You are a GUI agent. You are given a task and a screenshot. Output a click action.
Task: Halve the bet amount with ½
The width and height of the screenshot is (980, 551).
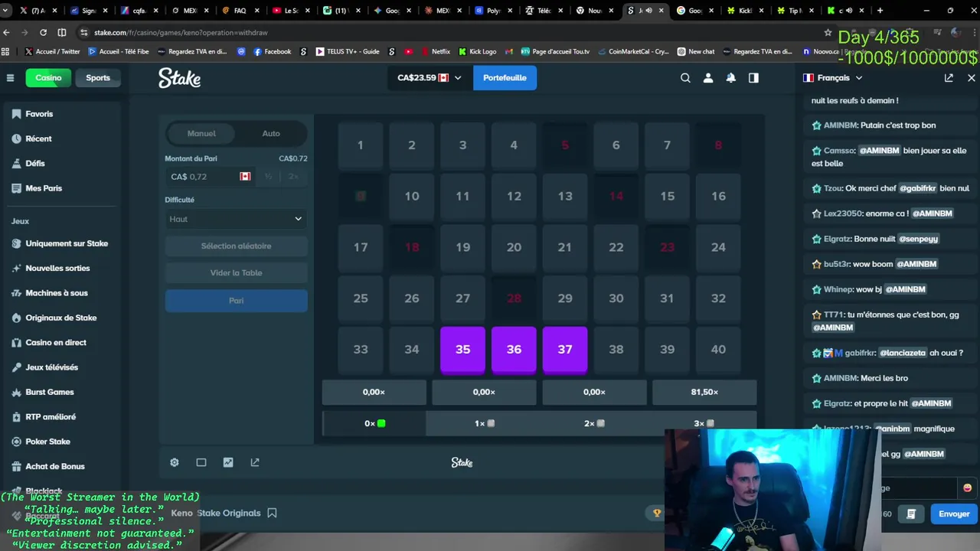click(268, 177)
